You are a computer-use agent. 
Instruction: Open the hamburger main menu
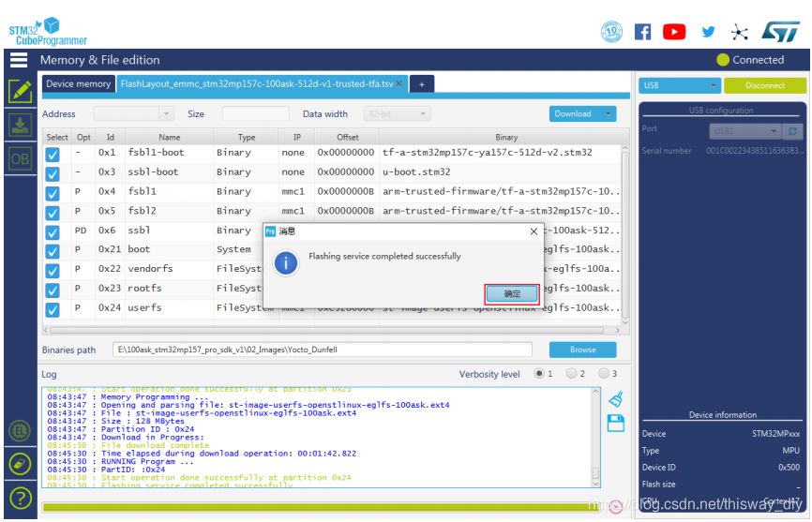19,59
